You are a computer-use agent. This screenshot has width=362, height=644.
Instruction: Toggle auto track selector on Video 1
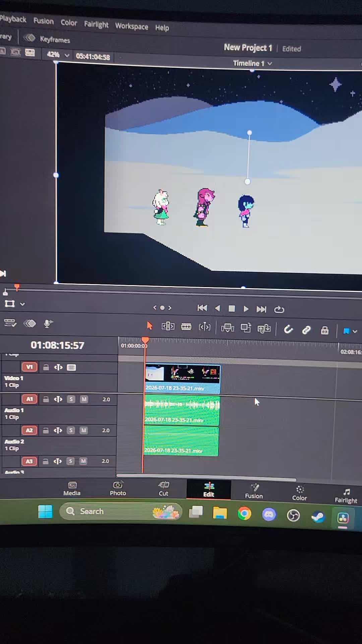[58, 367]
